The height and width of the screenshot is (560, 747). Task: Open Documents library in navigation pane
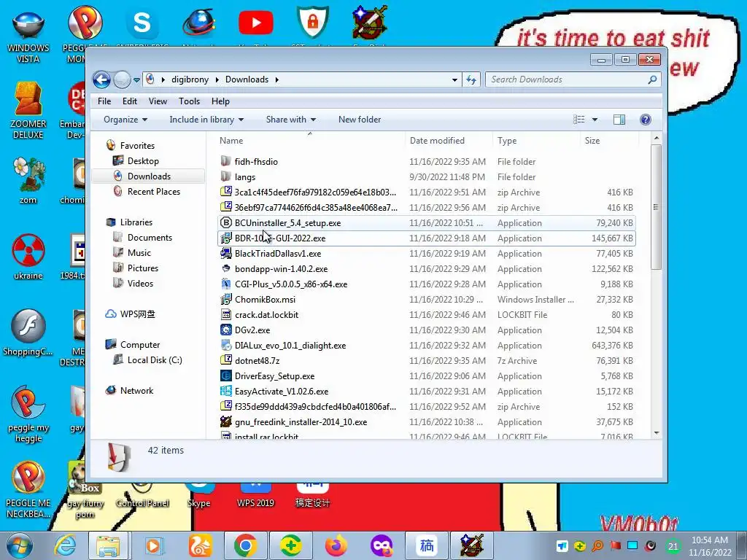point(150,237)
